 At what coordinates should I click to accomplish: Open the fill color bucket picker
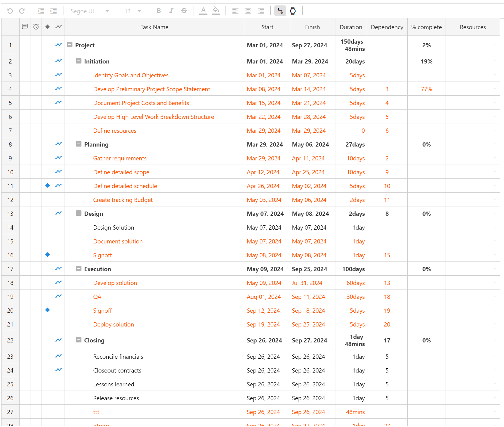tap(216, 11)
